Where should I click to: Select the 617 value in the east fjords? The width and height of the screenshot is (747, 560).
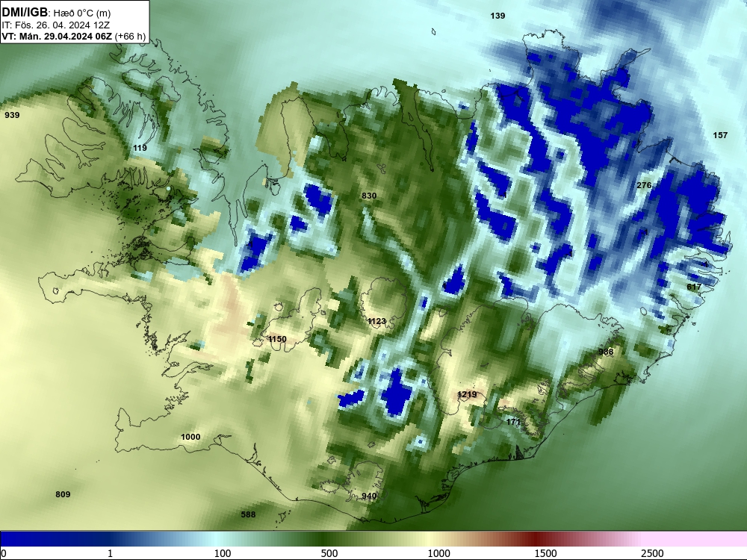(694, 287)
